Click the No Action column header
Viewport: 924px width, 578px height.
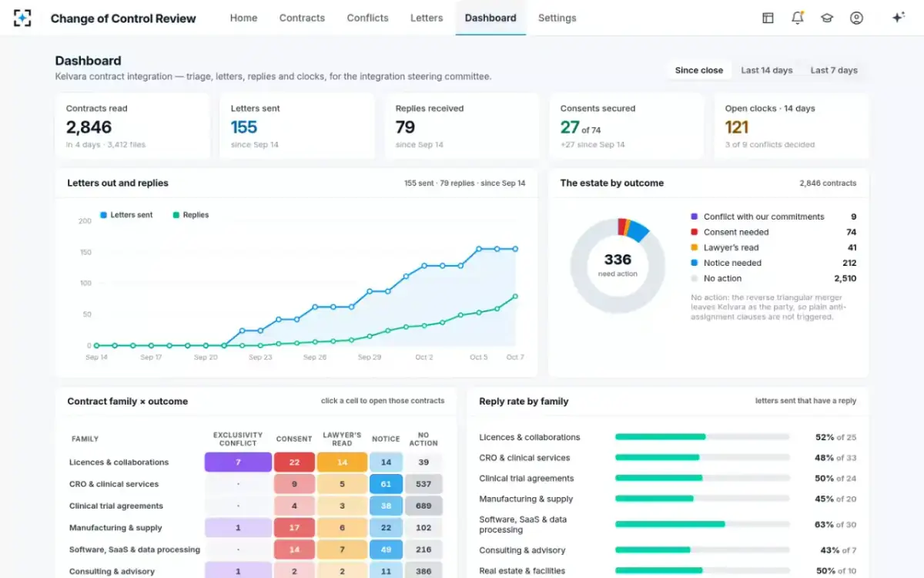[x=423, y=439]
